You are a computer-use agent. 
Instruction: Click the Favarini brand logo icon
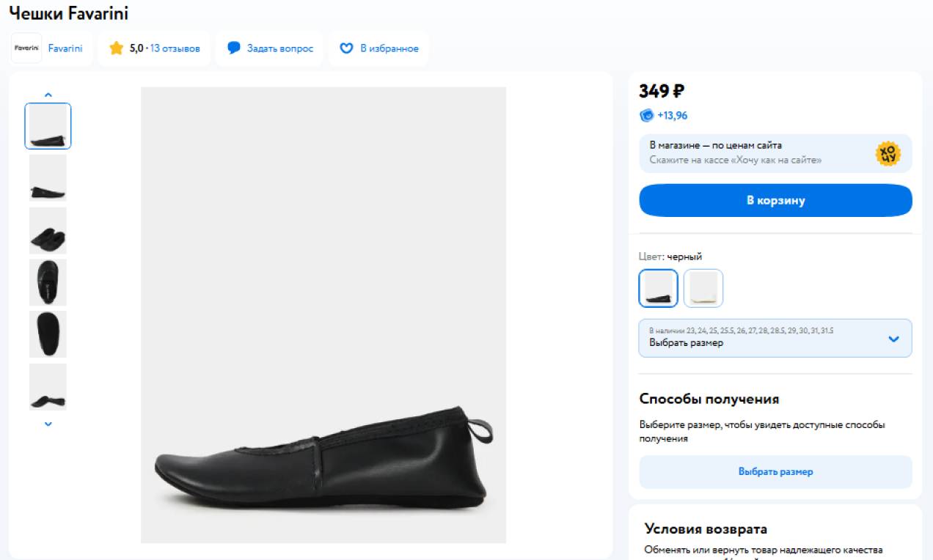tap(26, 48)
